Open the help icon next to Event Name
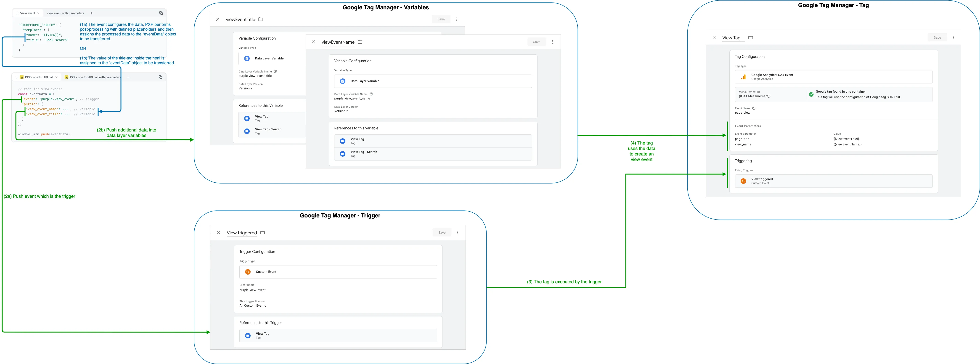The height and width of the screenshot is (364, 980). (x=754, y=108)
